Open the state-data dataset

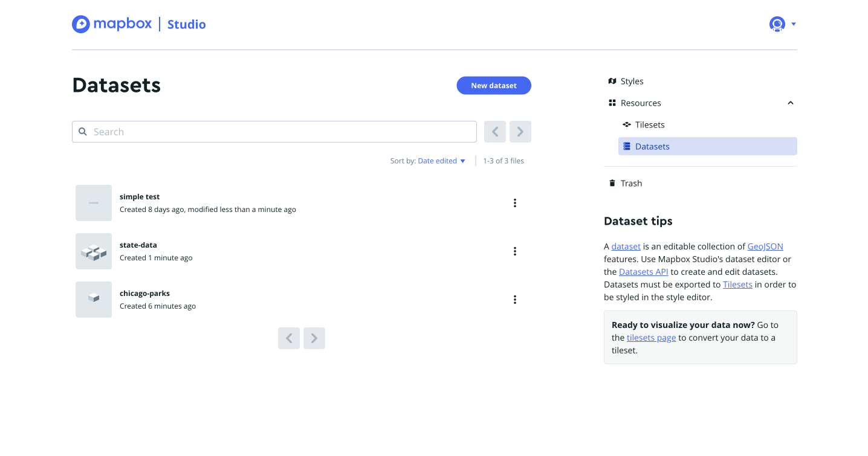tap(138, 245)
